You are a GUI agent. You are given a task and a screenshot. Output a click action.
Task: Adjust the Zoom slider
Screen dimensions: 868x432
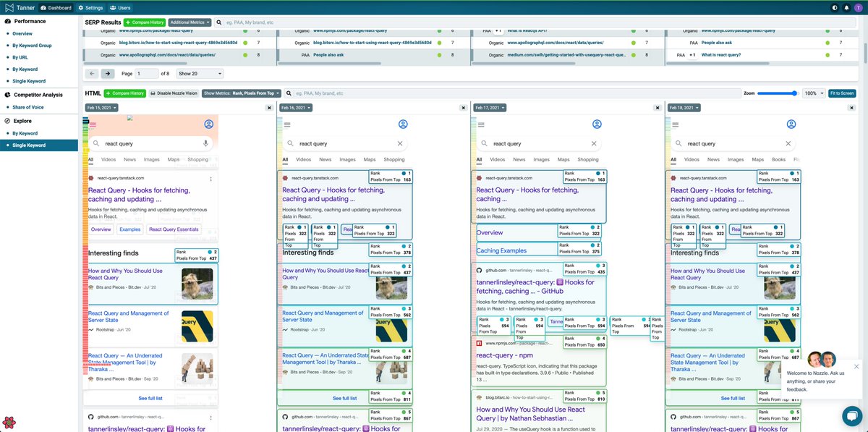coord(778,93)
